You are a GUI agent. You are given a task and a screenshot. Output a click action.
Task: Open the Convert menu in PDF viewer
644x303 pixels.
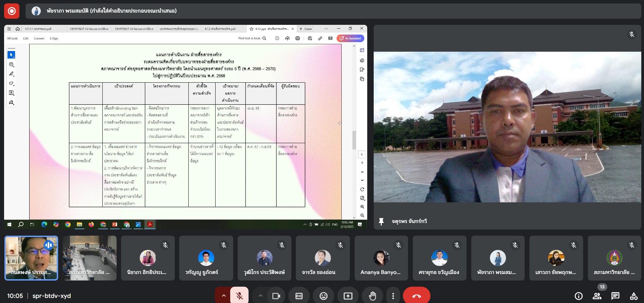click(39, 38)
